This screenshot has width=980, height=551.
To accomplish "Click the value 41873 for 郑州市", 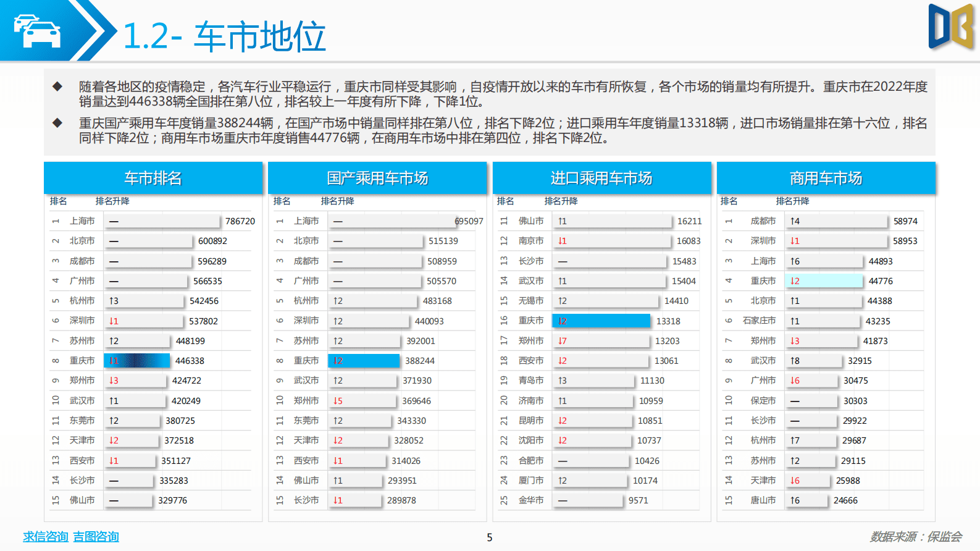I will coord(875,341).
